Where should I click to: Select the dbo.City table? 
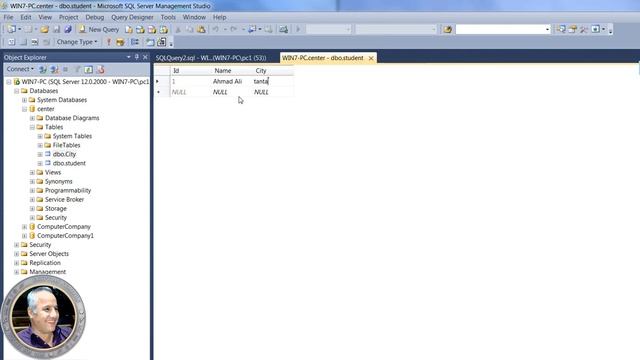[64, 154]
